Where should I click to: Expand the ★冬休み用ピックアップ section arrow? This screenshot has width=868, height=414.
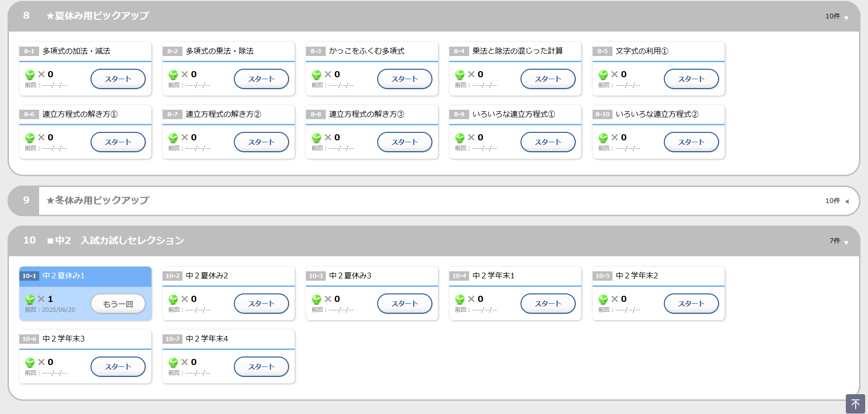[847, 202]
